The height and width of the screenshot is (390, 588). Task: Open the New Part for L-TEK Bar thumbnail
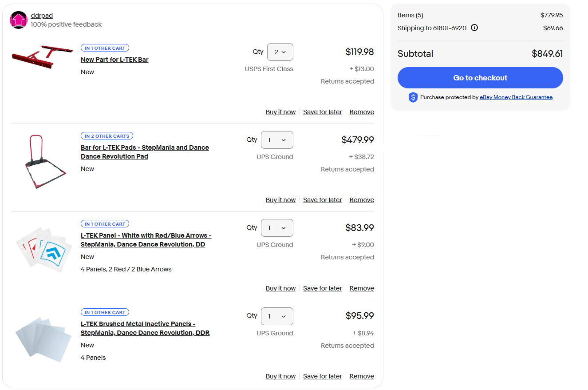42,58
